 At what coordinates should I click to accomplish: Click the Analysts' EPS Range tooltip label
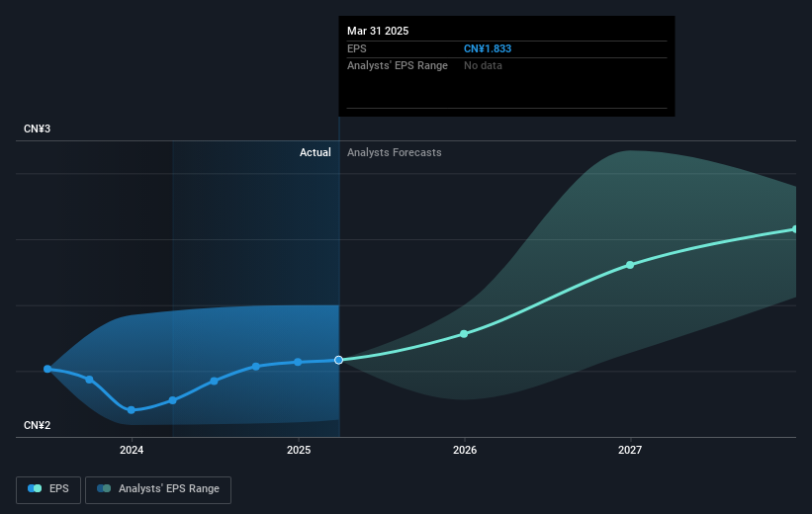coord(398,66)
